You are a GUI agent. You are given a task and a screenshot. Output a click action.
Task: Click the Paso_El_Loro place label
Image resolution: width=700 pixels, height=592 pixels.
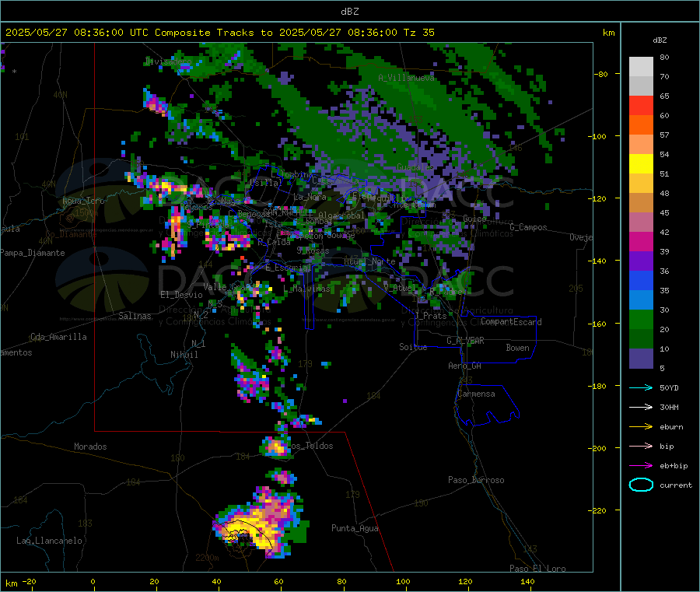point(537,569)
